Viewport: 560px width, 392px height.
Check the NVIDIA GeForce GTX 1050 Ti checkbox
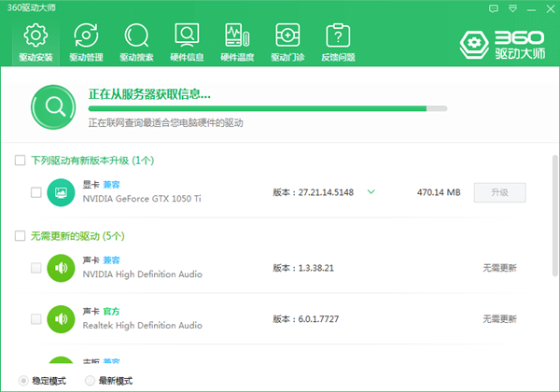tap(36, 193)
